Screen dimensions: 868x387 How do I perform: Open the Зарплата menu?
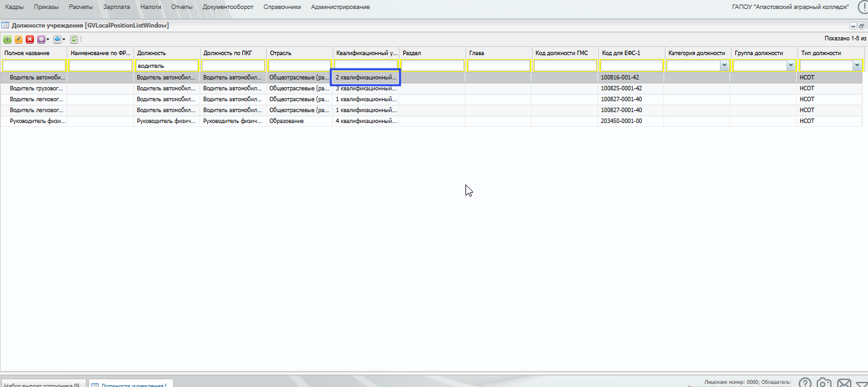117,7
